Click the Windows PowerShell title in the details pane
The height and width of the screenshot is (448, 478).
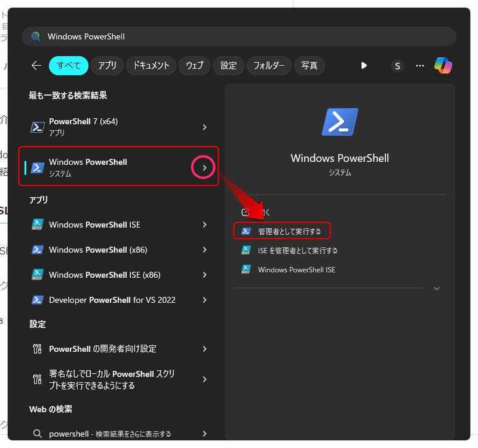(339, 158)
